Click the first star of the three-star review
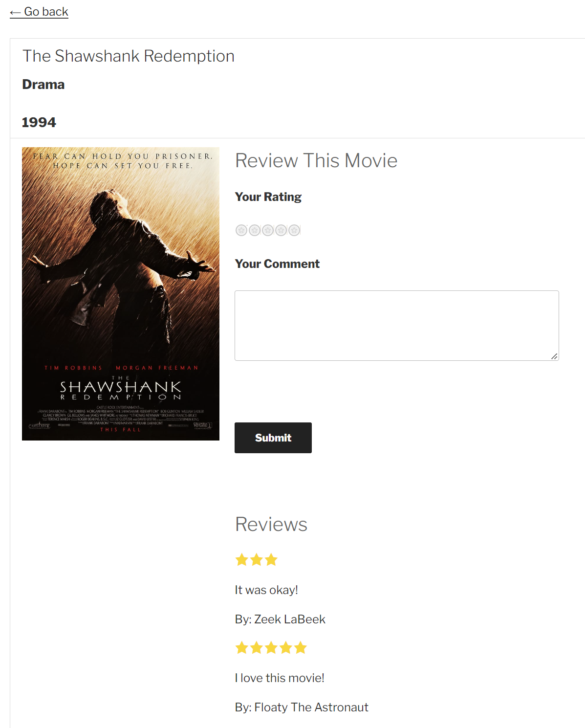 [x=242, y=560]
